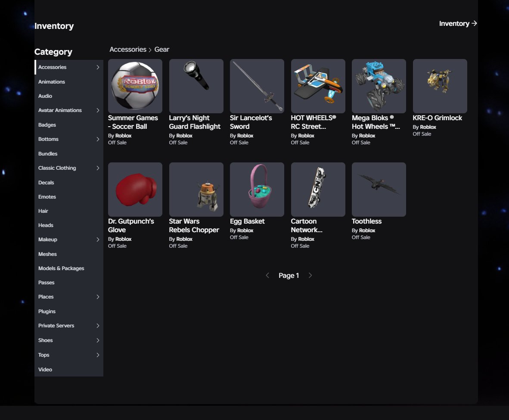Click Roblox creator link under Egg Basket
The height and width of the screenshot is (420, 509).
tap(245, 230)
